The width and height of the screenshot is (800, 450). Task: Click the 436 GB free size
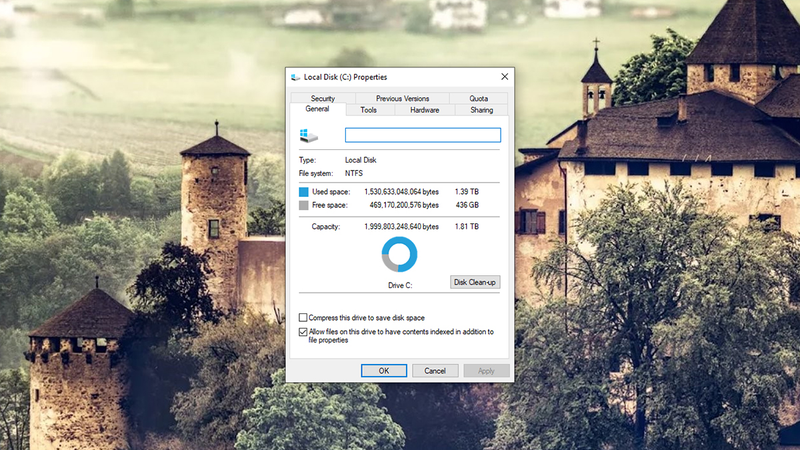coord(467,205)
